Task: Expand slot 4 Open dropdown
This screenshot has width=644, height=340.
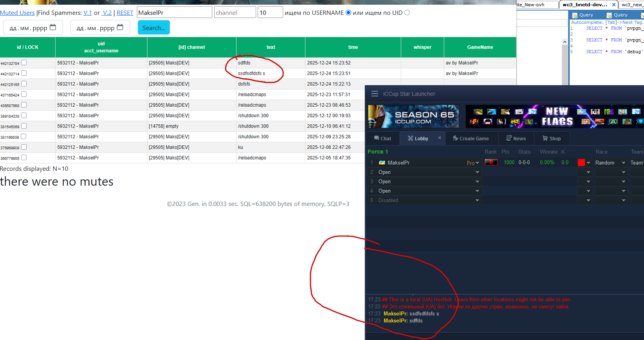Action: [477, 191]
